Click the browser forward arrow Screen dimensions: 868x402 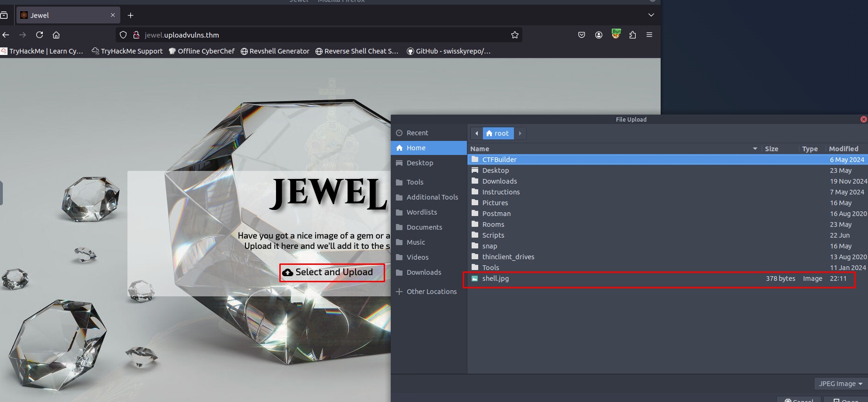pyautogui.click(x=23, y=35)
